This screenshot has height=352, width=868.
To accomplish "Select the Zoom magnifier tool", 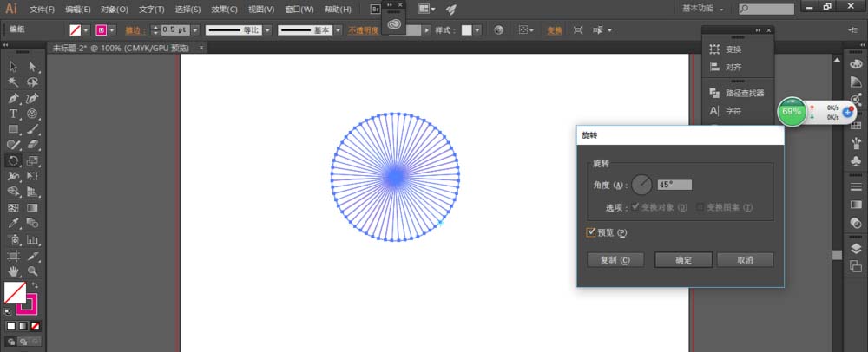I will [x=33, y=271].
